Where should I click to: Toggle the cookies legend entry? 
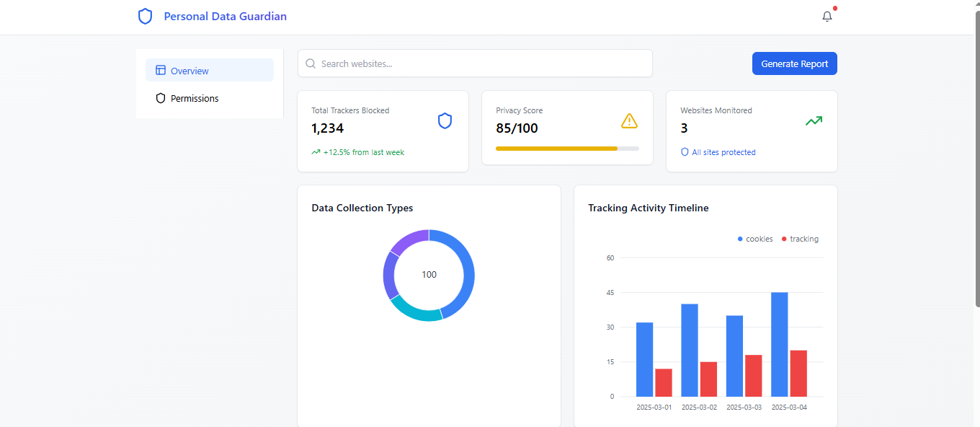[755, 239]
